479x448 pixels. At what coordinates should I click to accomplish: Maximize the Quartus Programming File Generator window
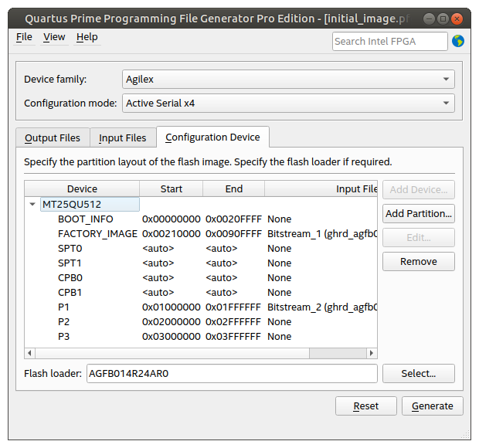coord(443,19)
